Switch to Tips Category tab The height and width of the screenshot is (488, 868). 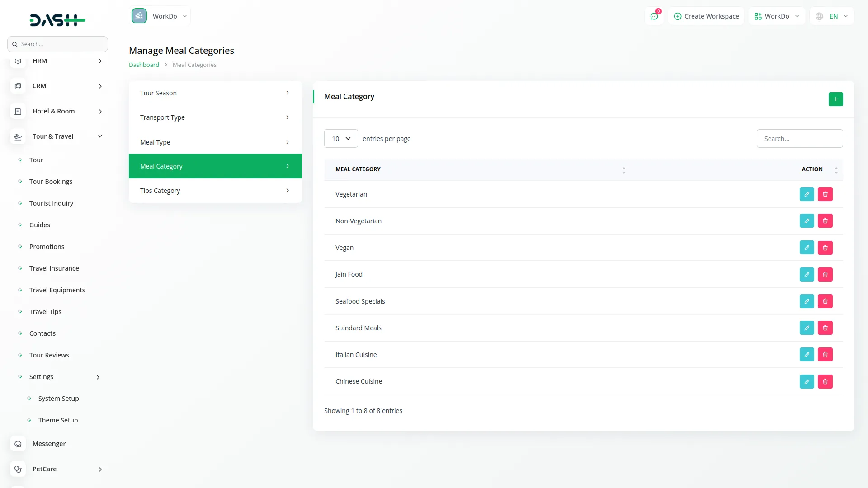pos(215,191)
